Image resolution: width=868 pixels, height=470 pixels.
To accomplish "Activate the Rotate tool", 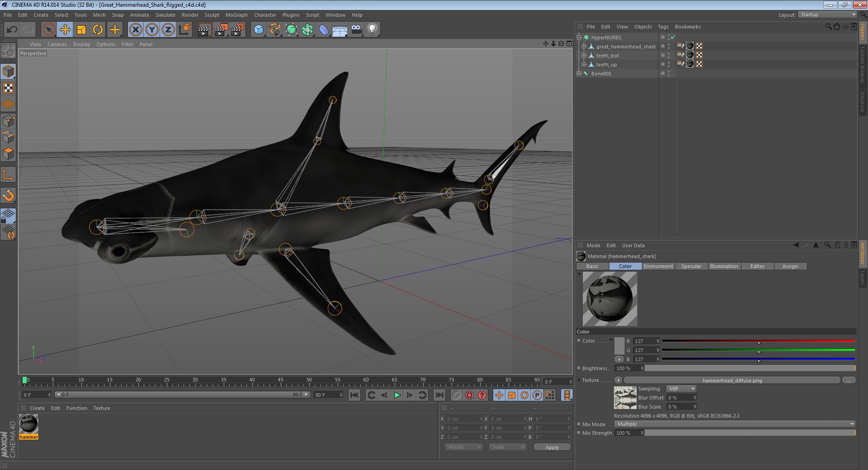I will [98, 30].
